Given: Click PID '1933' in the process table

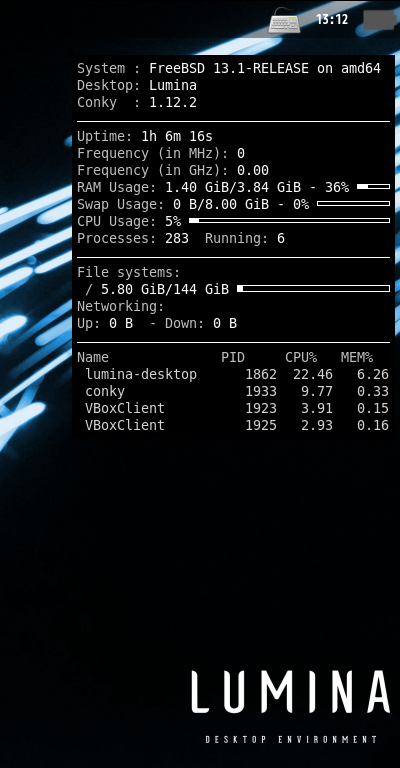Looking at the screenshot, I should tap(261, 392).
